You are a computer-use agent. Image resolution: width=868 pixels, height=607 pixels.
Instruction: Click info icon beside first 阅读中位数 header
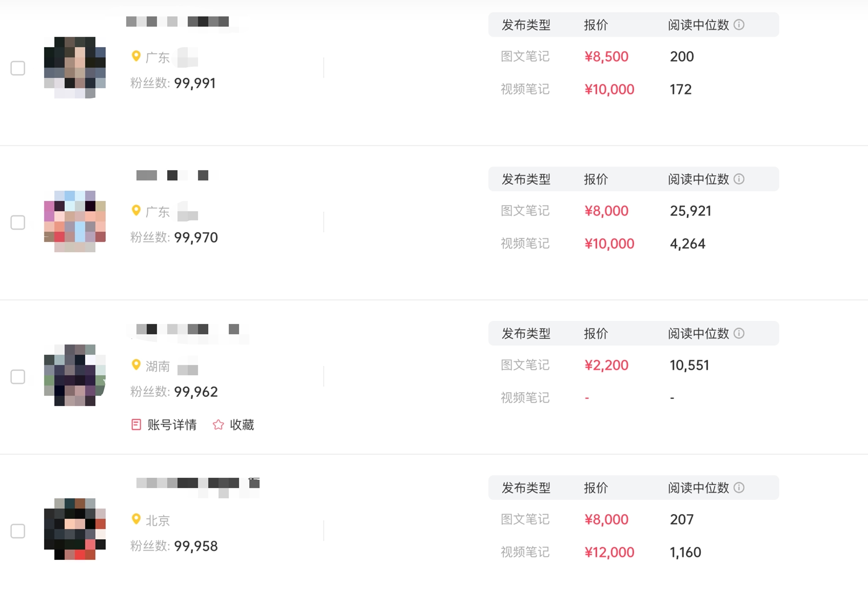[x=739, y=25]
